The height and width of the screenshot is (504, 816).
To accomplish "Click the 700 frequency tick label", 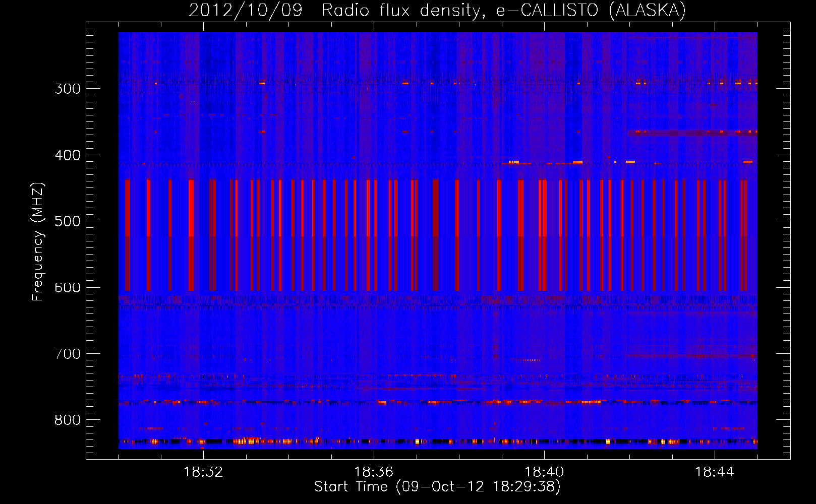I will [x=68, y=354].
